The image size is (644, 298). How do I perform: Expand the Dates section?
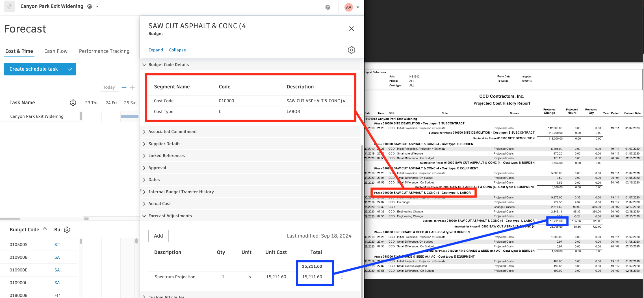click(144, 180)
